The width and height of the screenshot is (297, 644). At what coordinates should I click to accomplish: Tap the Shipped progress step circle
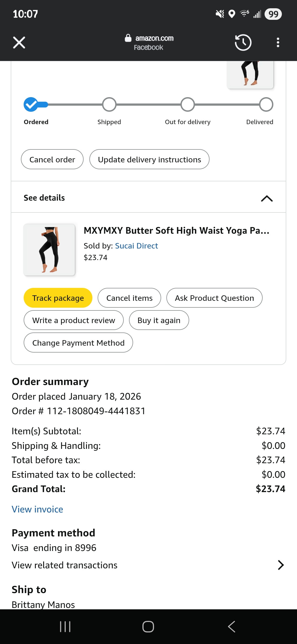(x=109, y=105)
